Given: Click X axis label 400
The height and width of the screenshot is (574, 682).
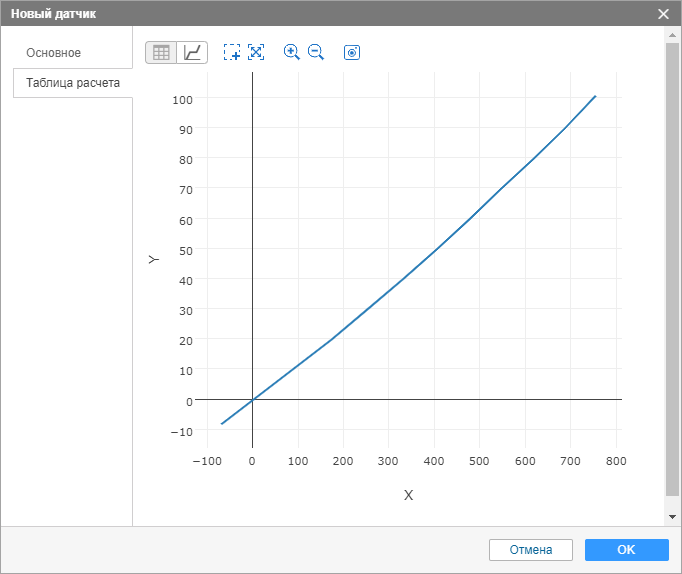Looking at the screenshot, I should (x=434, y=461).
